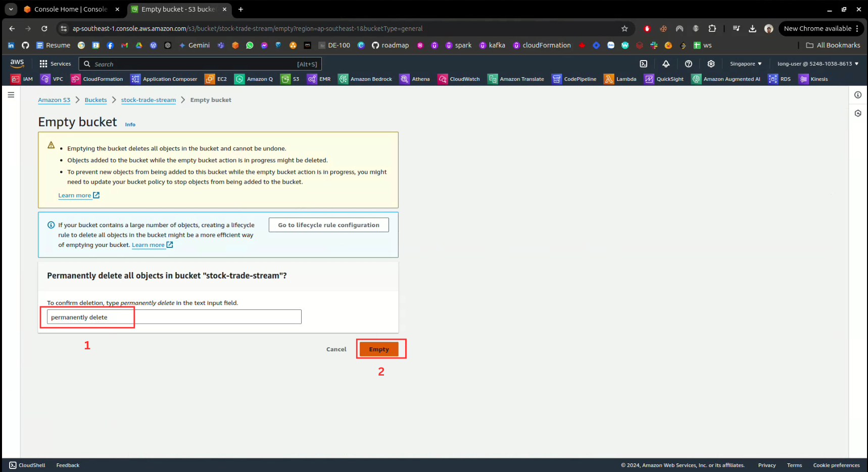Open the AWS settings gear icon
Image resolution: width=868 pixels, height=472 pixels.
[711, 64]
